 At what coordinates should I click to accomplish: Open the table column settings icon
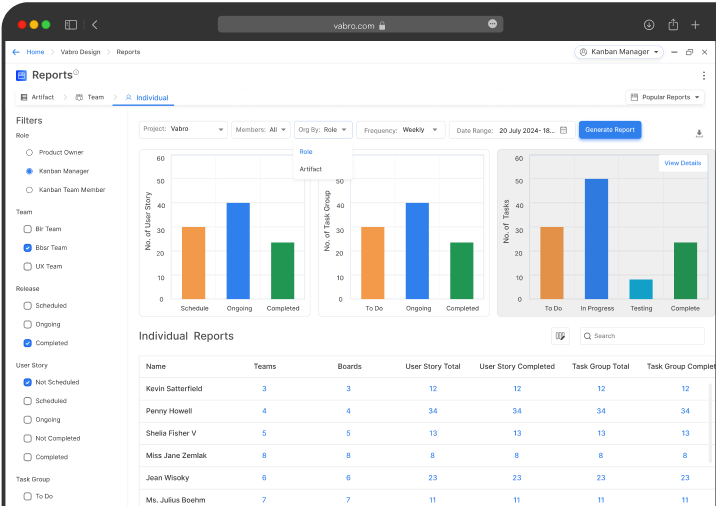pyautogui.click(x=560, y=336)
